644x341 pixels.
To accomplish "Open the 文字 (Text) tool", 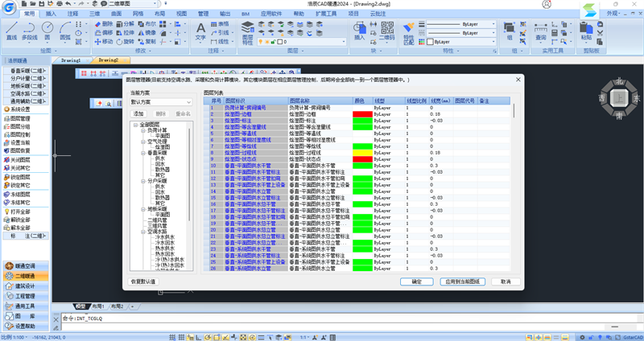I will tap(200, 31).
